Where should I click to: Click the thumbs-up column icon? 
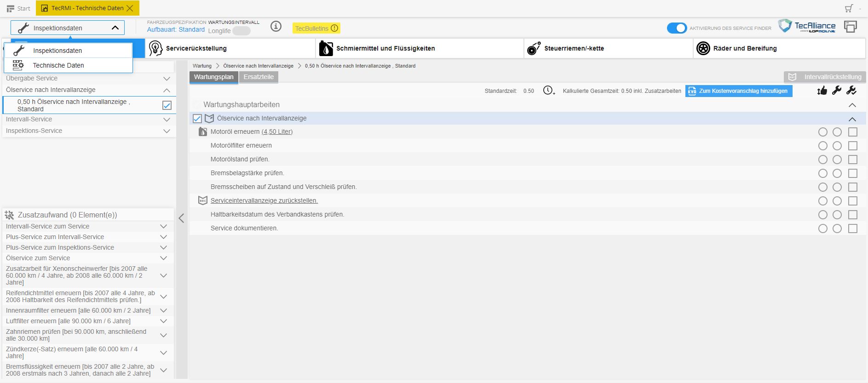click(x=822, y=91)
